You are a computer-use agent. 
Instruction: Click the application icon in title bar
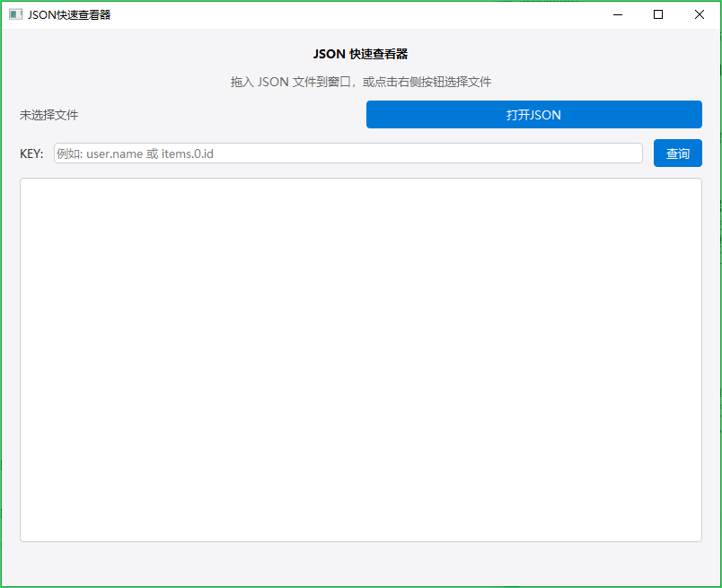pos(14,14)
